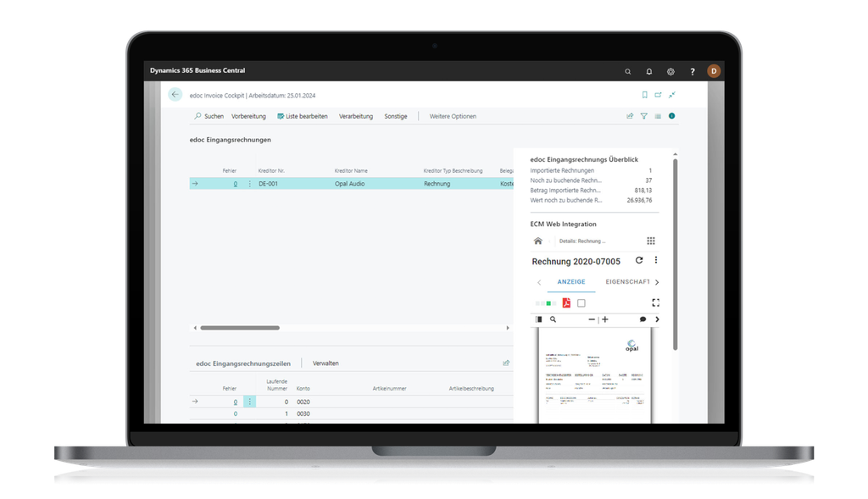
Task: Select the Opal Audio cell
Action: point(350,184)
